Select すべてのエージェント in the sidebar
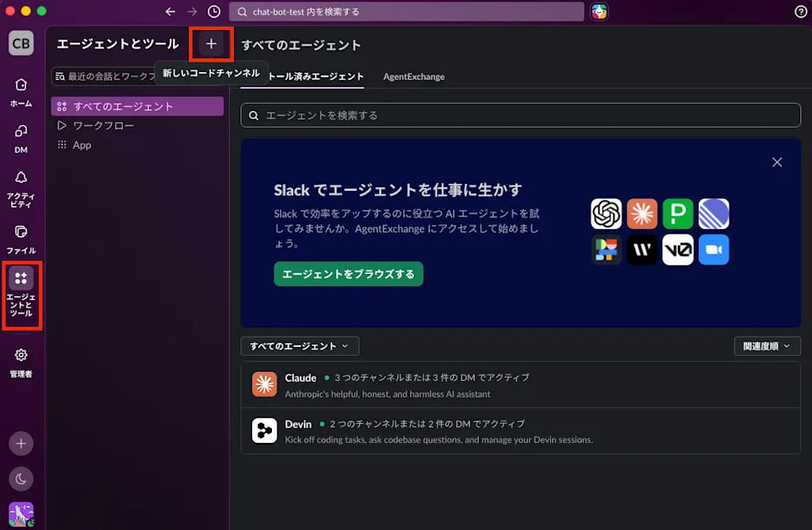812x530 pixels. 137,106
